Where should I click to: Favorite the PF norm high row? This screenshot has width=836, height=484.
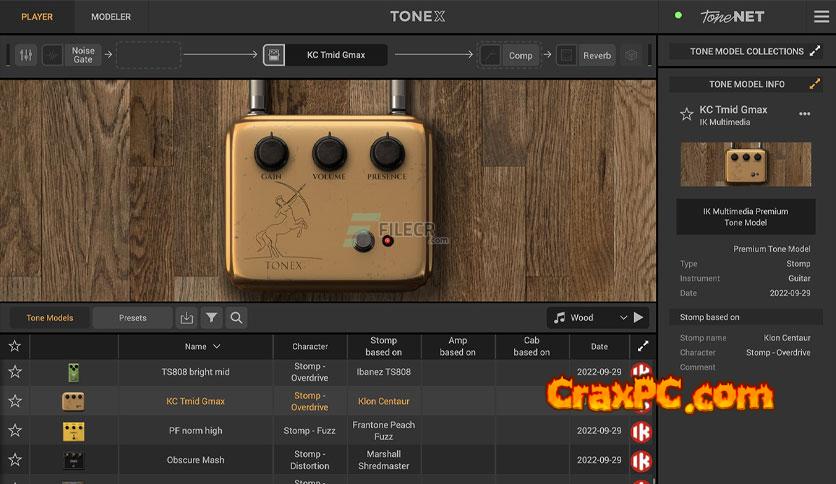click(x=15, y=430)
